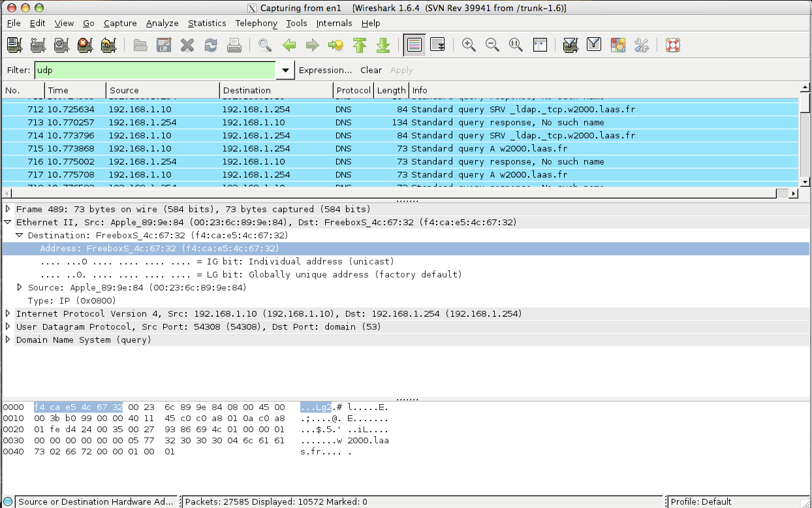Click the restart capture icon
The width and height of the screenshot is (812, 508).
tap(108, 45)
